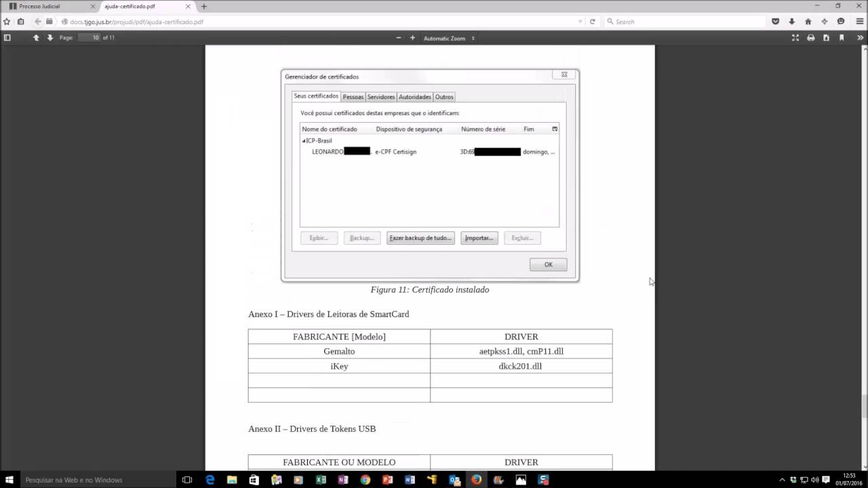Launch Microsoft Edge from taskbar
The width and height of the screenshot is (868, 488).
click(210, 480)
